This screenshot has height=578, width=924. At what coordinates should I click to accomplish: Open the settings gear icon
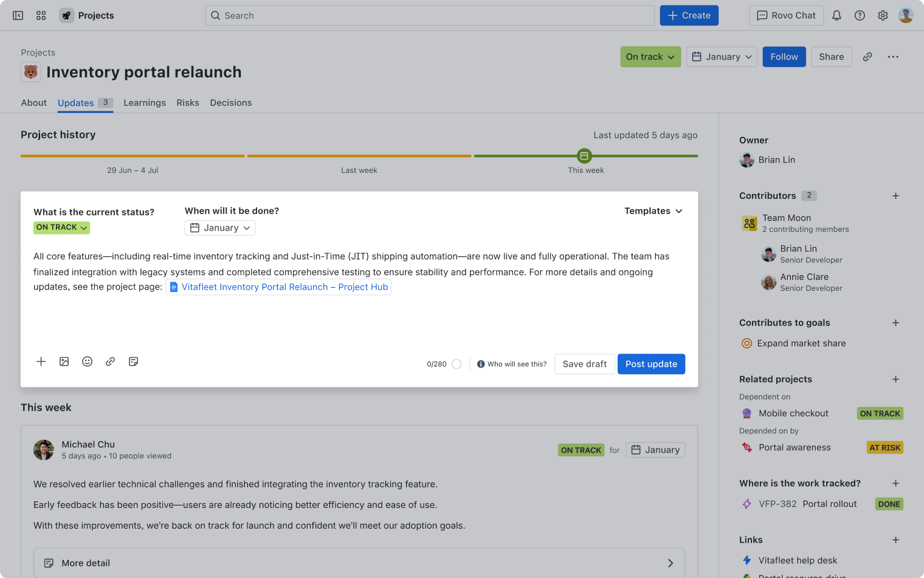(883, 16)
